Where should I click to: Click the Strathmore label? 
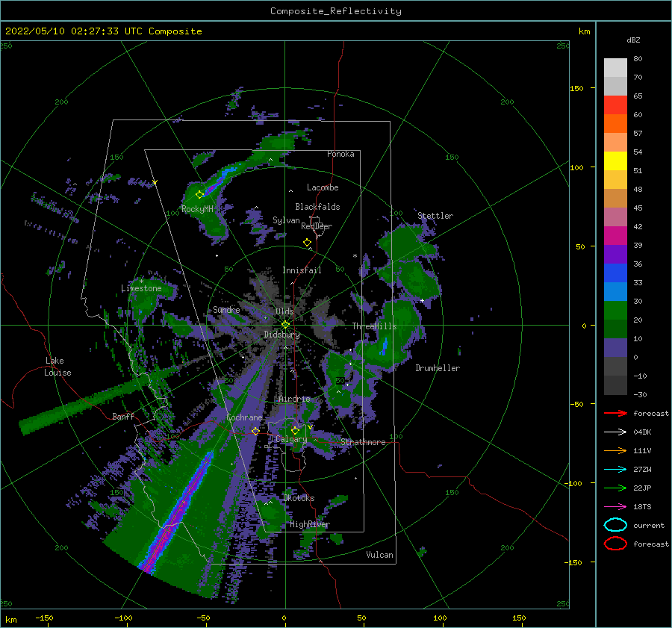pos(363,442)
